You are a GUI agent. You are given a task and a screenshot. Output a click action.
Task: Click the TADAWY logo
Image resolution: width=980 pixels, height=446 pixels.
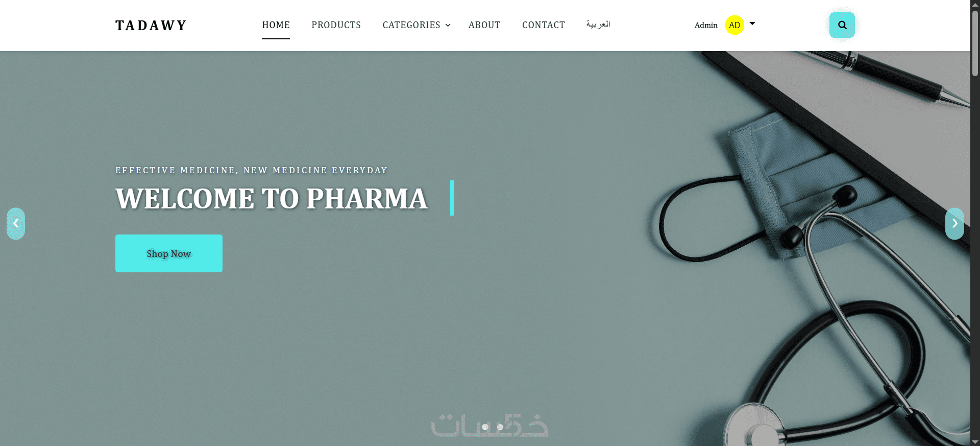[x=151, y=25]
